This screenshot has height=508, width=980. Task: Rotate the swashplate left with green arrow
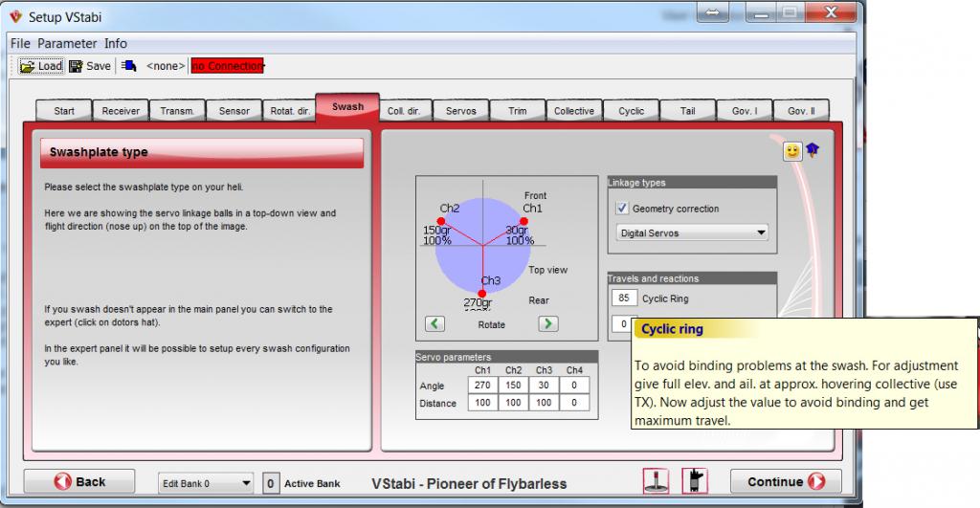point(434,323)
